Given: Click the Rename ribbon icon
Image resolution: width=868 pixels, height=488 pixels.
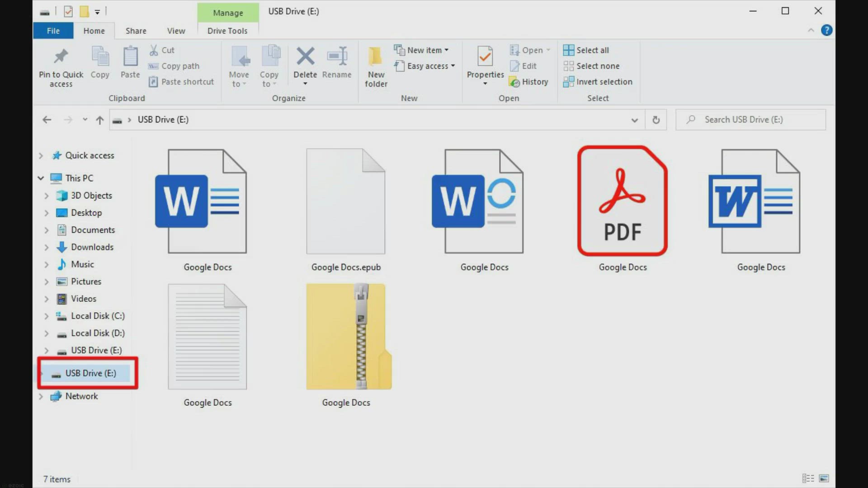Looking at the screenshot, I should [337, 56].
